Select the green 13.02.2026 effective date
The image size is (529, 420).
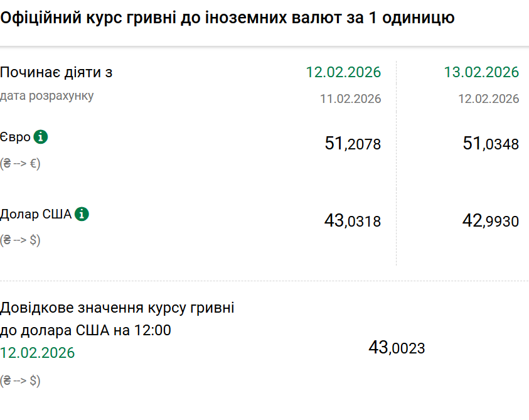coord(481,72)
